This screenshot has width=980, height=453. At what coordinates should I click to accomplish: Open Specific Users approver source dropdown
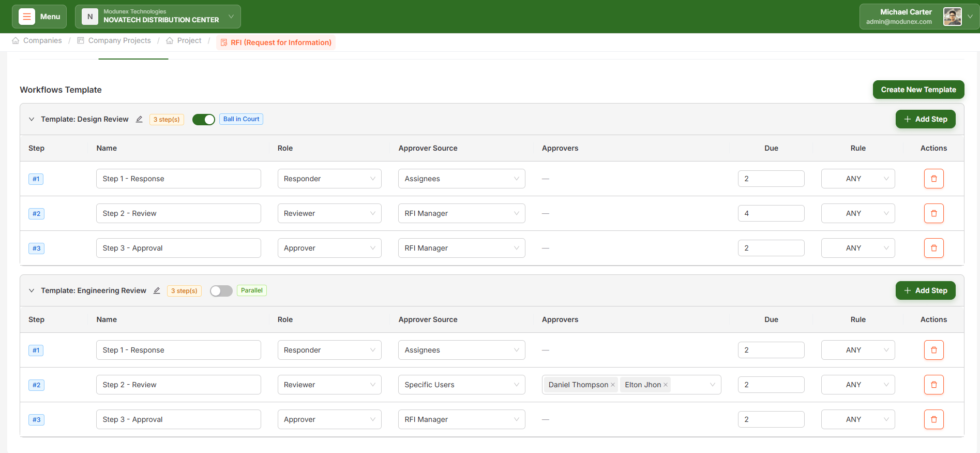462,385
